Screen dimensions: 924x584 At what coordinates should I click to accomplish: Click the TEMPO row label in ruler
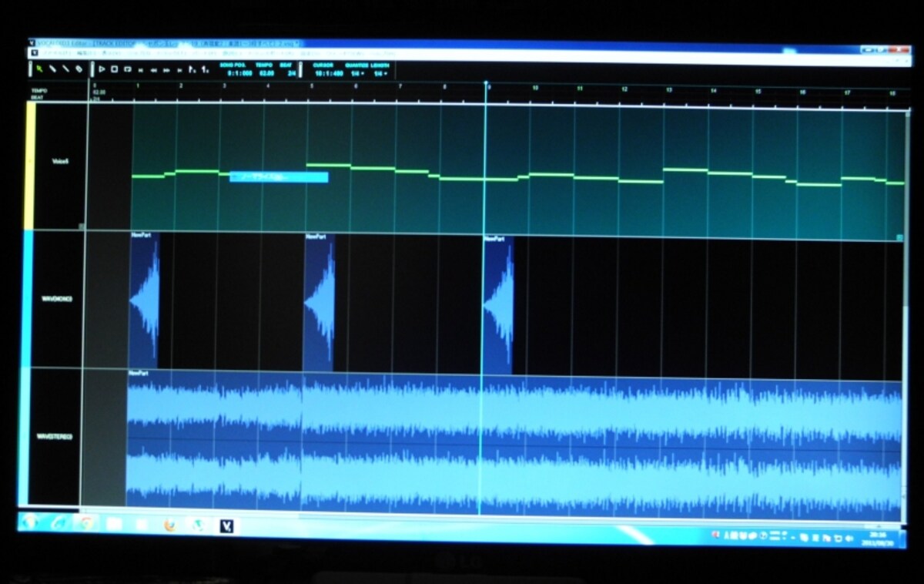tap(38, 90)
